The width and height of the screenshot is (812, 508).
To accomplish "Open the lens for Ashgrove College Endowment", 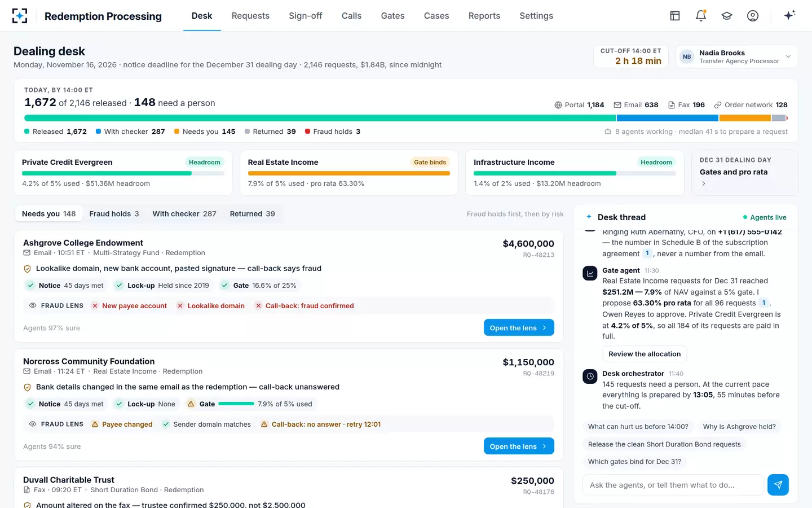I will click(519, 328).
